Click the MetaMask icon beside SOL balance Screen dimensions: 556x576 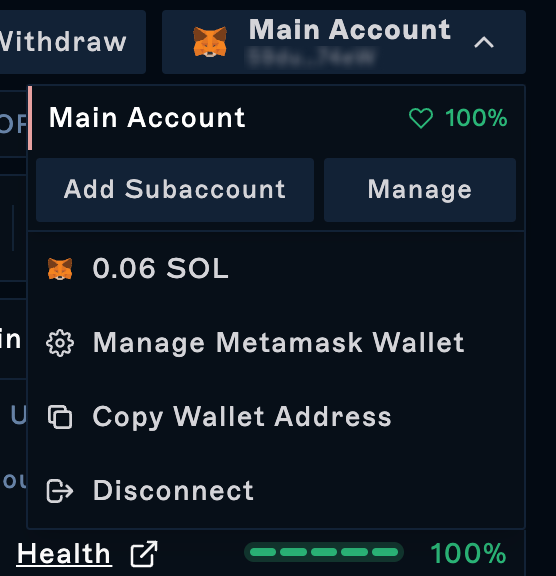(x=60, y=269)
